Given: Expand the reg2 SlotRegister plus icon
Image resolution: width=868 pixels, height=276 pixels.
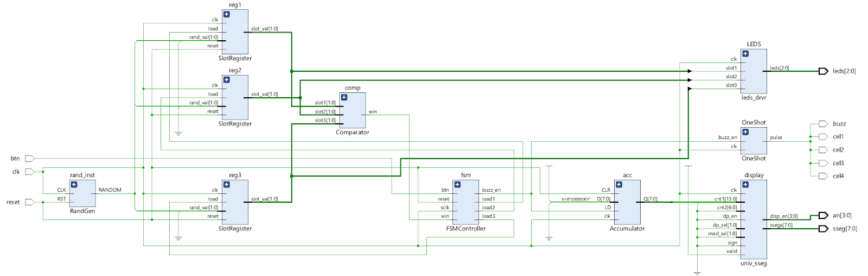Looking at the screenshot, I should click(227, 80).
